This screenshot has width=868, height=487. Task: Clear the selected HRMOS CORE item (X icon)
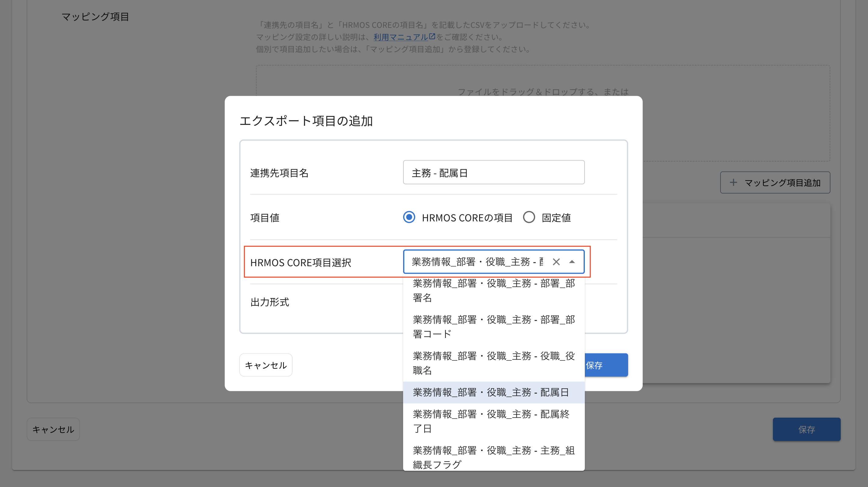click(x=556, y=262)
